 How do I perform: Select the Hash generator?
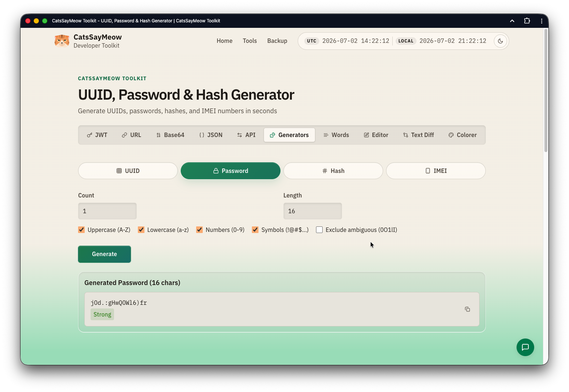click(333, 171)
